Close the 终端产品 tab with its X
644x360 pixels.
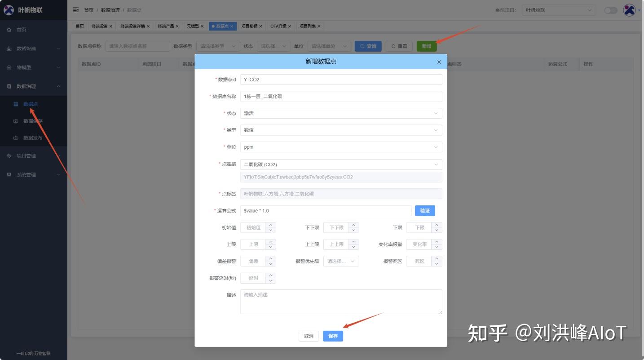(177, 27)
